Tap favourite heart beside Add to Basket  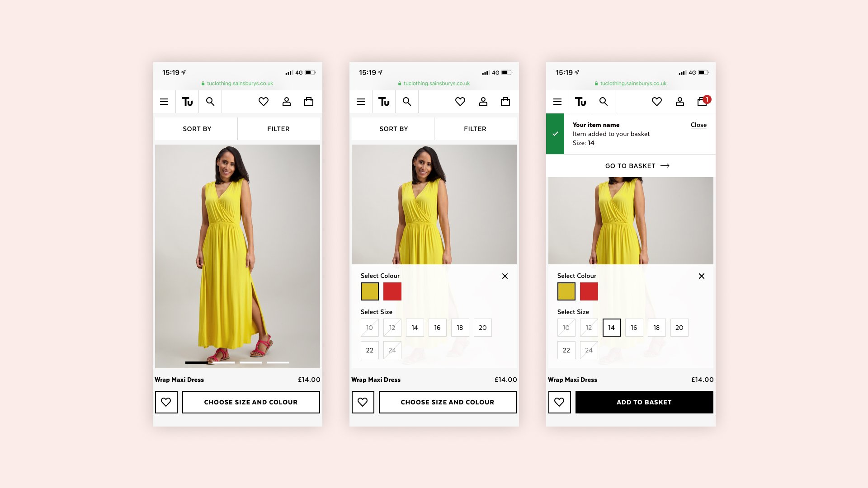(x=559, y=402)
